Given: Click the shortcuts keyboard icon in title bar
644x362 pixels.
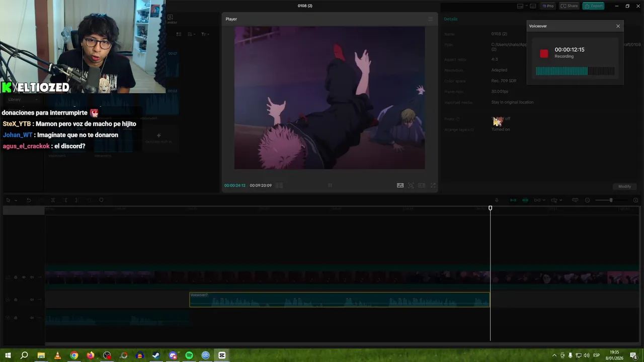Looking at the screenshot, I should (x=533, y=6).
